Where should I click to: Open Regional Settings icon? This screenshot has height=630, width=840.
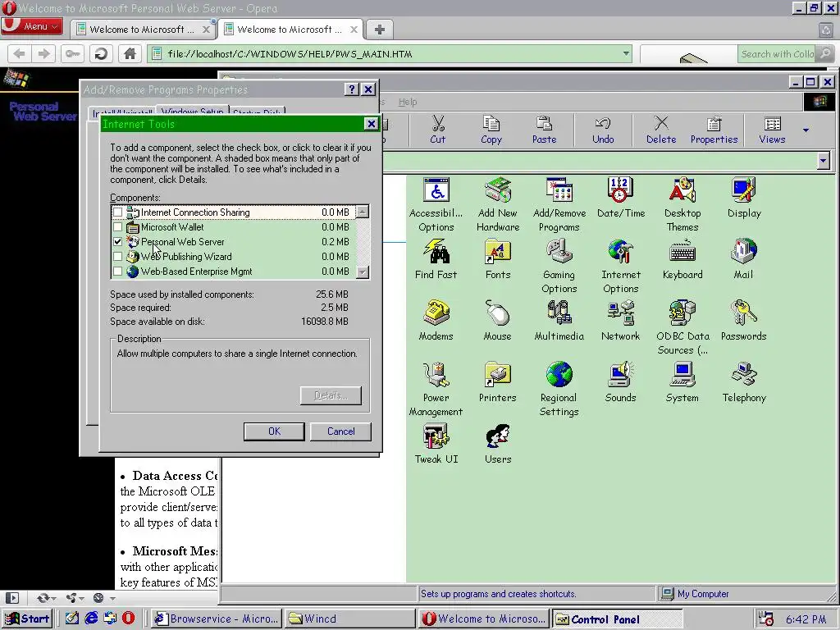tap(559, 389)
